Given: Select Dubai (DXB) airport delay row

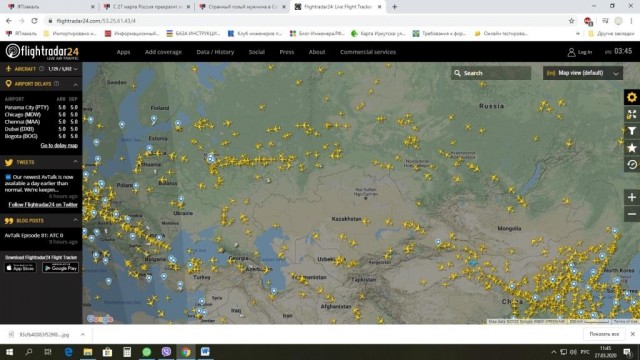Looking at the screenshot, I should pyautogui.click(x=41, y=129).
